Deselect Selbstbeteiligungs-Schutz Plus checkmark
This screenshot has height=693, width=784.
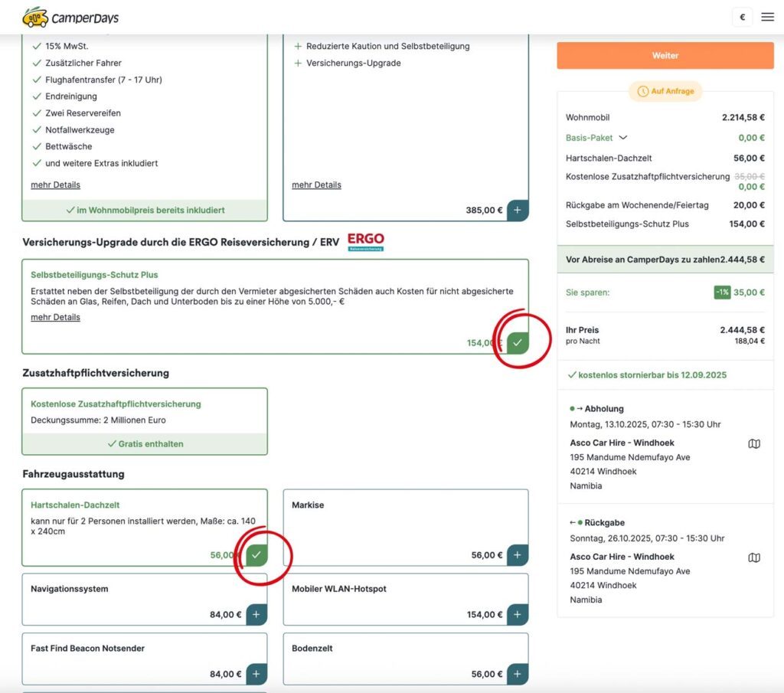pos(518,342)
